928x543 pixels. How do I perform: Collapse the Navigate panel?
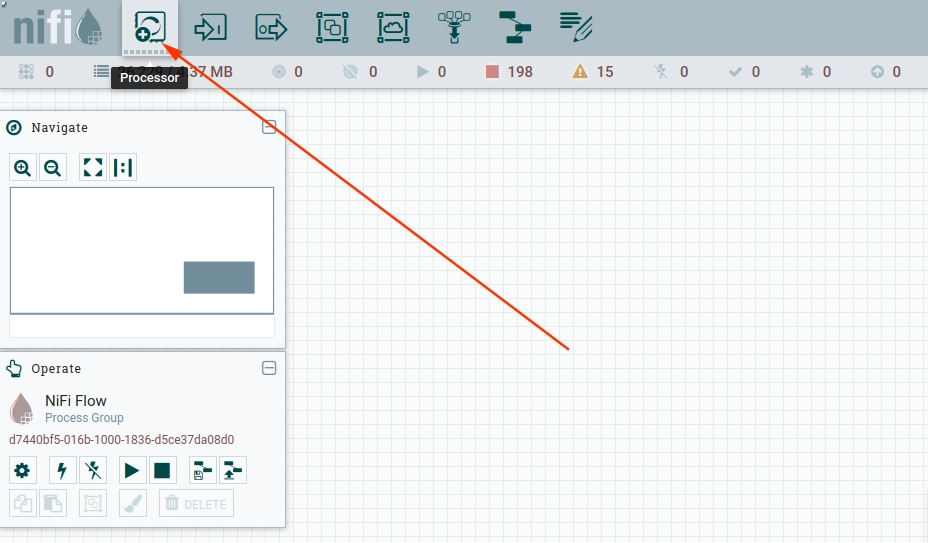[x=269, y=127]
